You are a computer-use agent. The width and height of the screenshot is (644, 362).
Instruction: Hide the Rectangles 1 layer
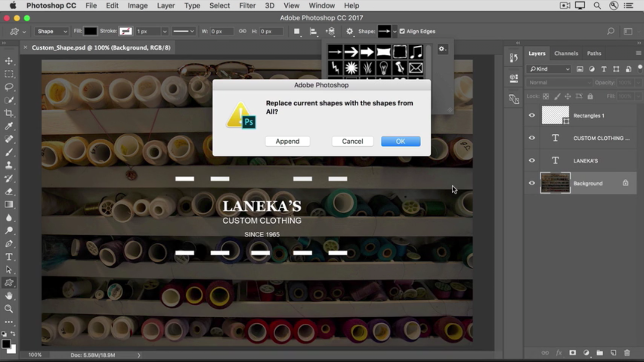(x=532, y=116)
